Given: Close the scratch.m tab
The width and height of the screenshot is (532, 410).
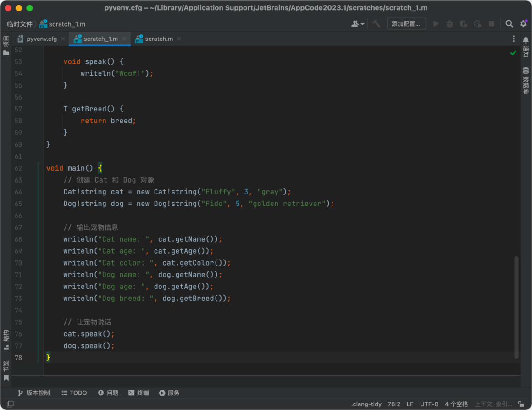Looking at the screenshot, I should [x=179, y=39].
